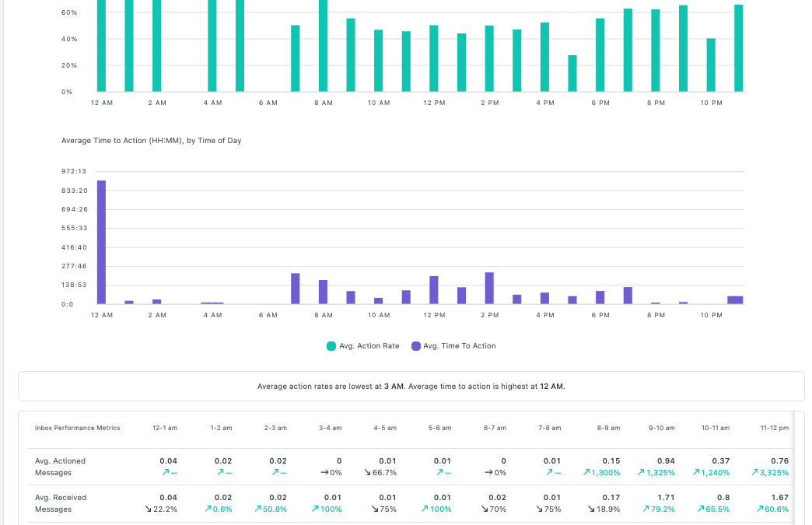Viewport: 812px width, 525px height.
Task: Select the Avg. Received Messages row label
Action: pos(61,503)
